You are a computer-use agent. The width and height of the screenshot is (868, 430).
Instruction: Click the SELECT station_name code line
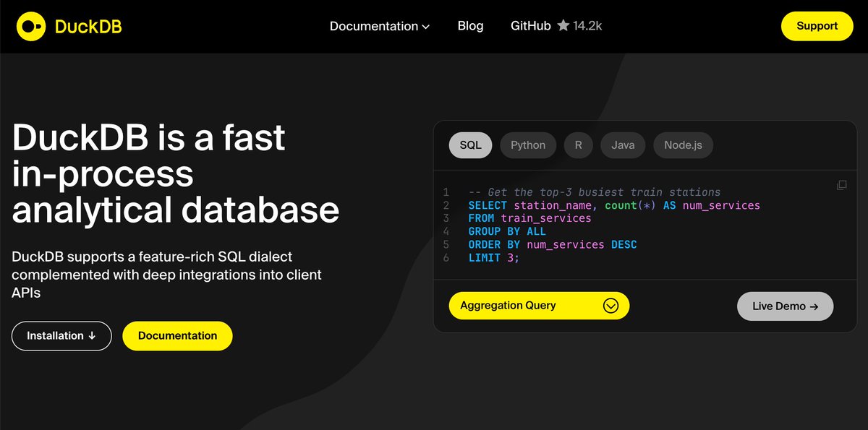tap(614, 205)
